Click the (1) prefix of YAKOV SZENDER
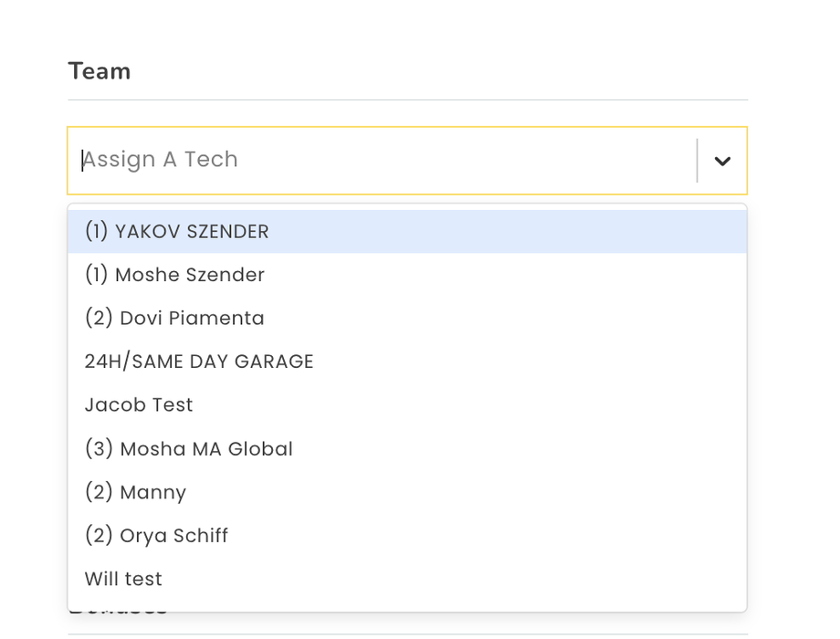This screenshot has height=639, width=840. [x=97, y=232]
